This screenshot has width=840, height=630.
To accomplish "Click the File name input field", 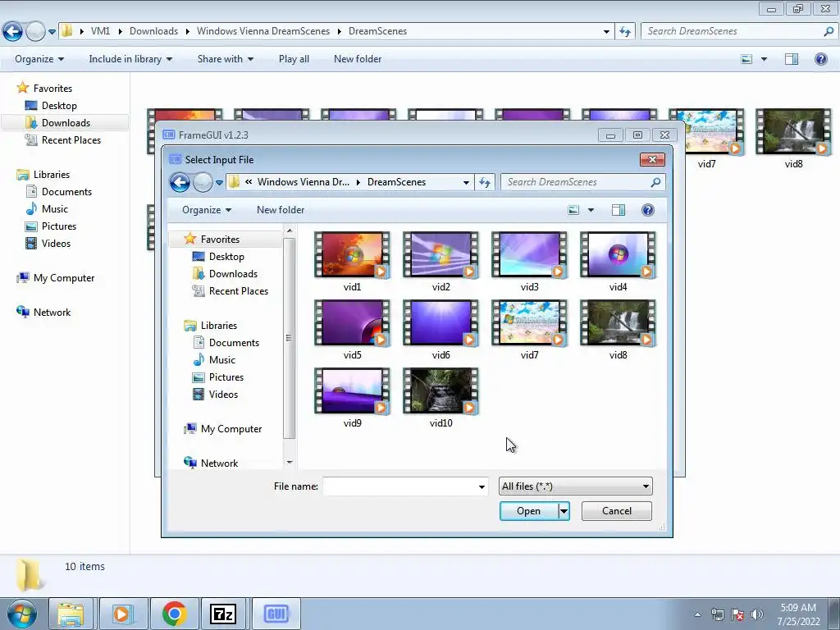I will pyautogui.click(x=399, y=486).
